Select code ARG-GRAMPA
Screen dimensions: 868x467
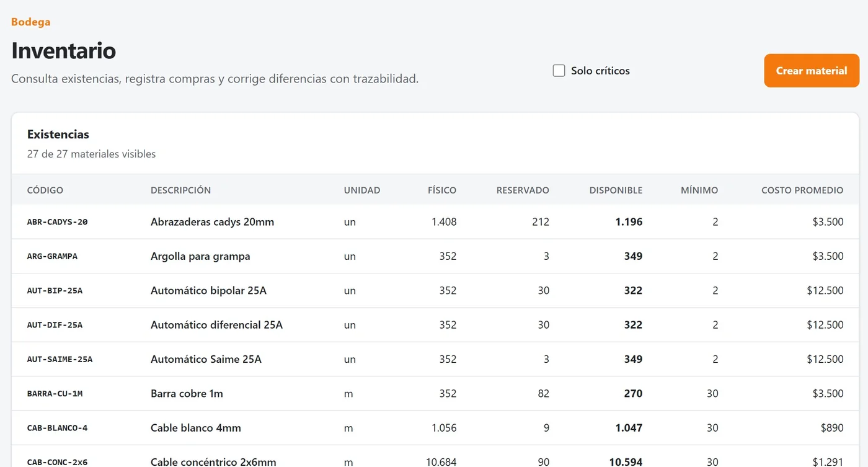pos(53,256)
